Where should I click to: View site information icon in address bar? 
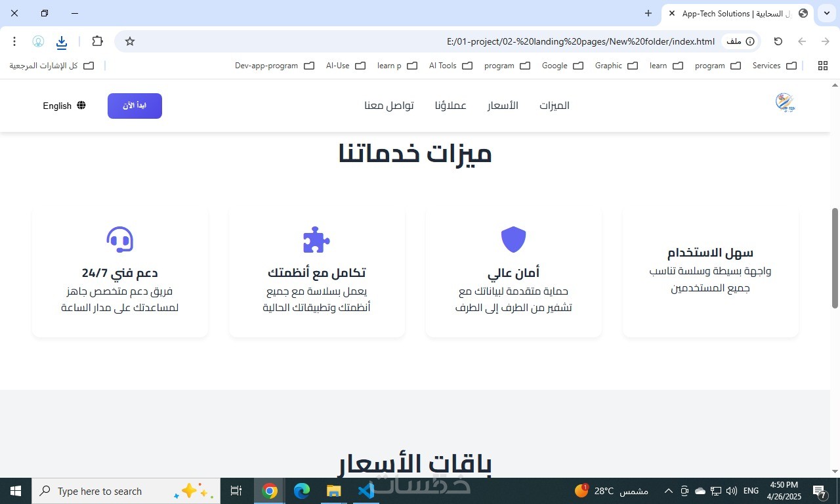click(x=750, y=41)
